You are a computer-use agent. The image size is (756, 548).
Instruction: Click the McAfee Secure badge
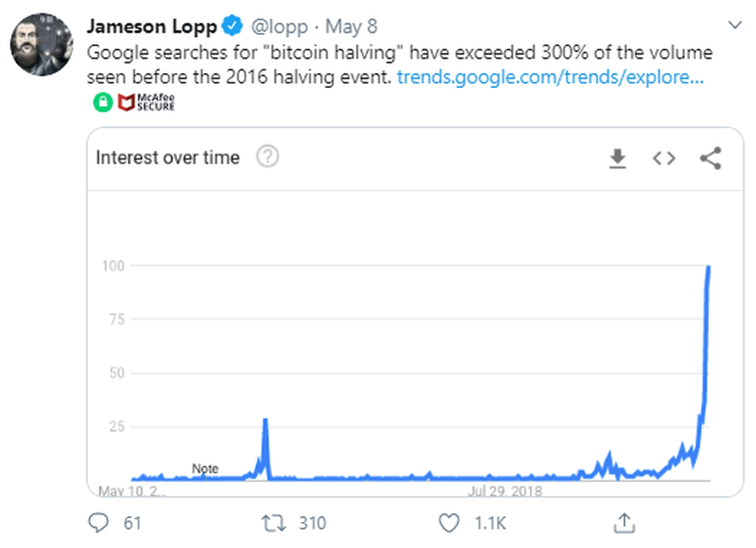pyautogui.click(x=147, y=102)
